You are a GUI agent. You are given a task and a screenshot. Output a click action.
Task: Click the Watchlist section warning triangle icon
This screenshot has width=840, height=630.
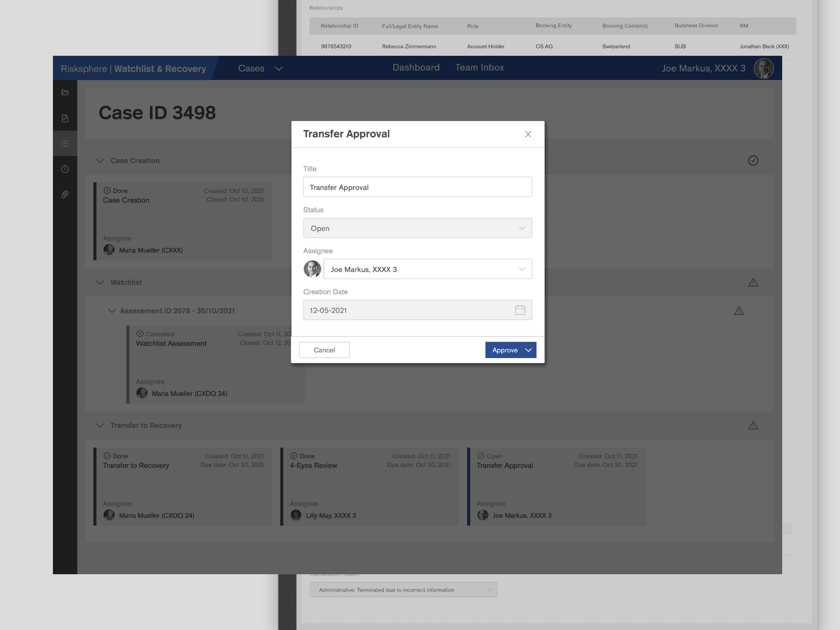(753, 283)
